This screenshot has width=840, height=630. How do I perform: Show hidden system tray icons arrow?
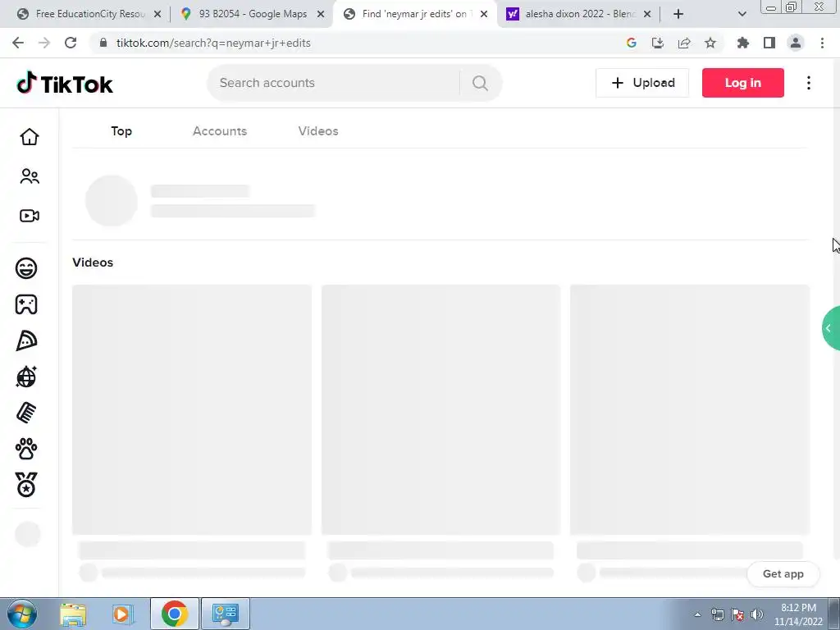coord(697,614)
